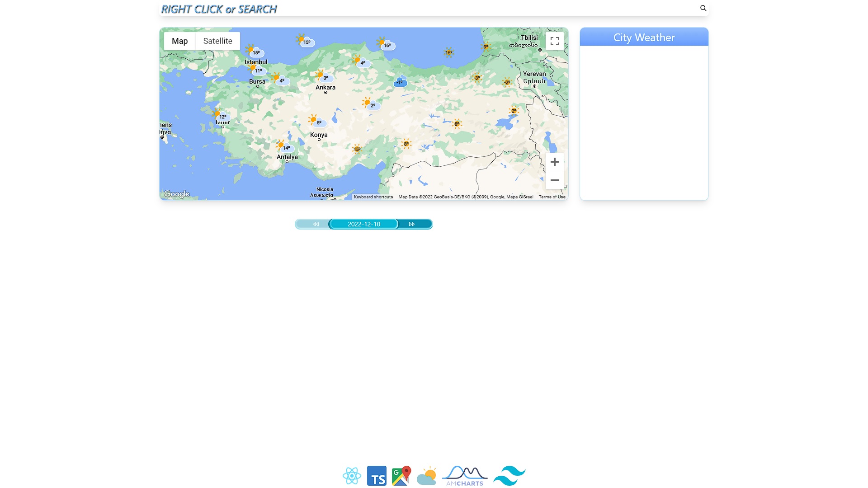This screenshot has height=488, width=868.
Task: Click the 2022-12-10 date label
Action: click(364, 224)
